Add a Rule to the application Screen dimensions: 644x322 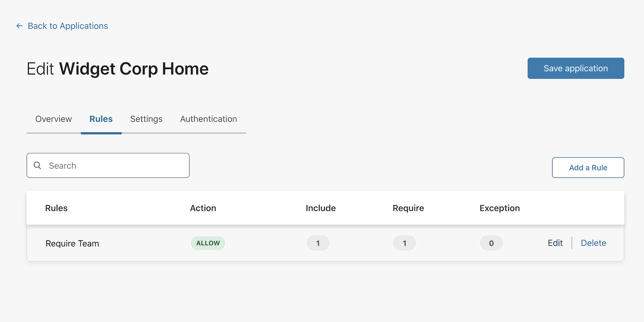[588, 167]
